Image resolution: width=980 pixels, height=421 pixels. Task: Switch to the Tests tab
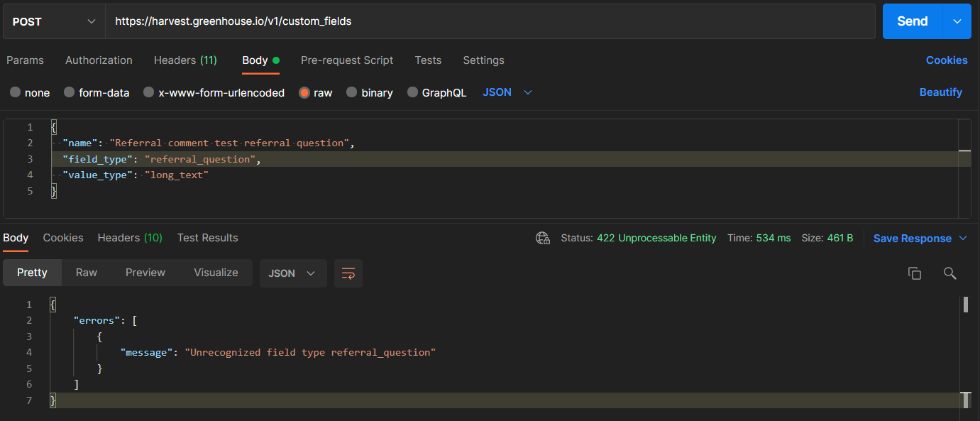click(428, 60)
